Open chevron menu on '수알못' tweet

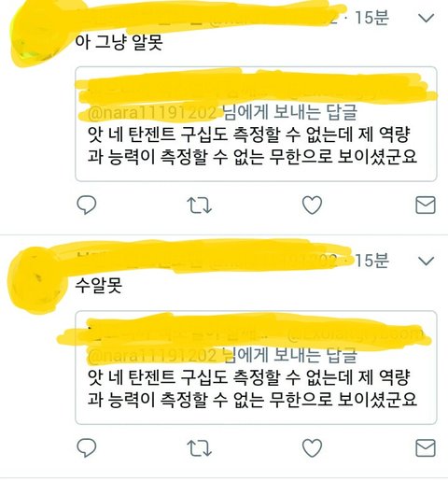tap(427, 261)
